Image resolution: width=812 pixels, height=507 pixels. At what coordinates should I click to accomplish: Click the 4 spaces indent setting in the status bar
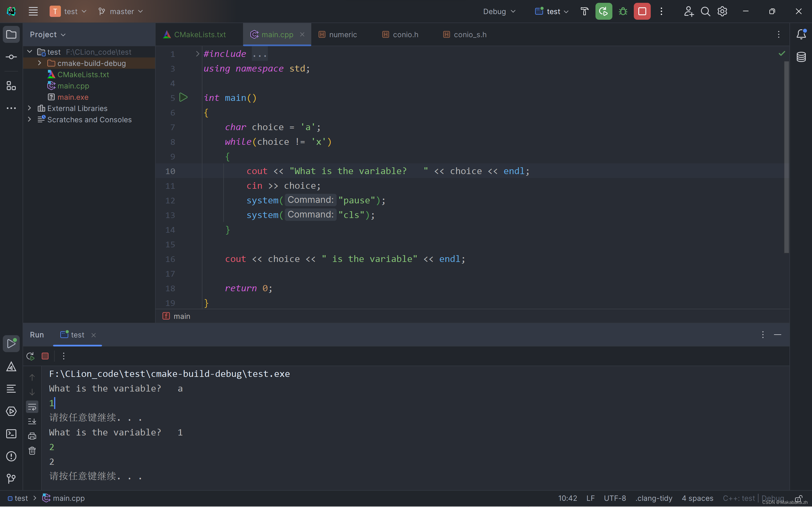(697, 498)
